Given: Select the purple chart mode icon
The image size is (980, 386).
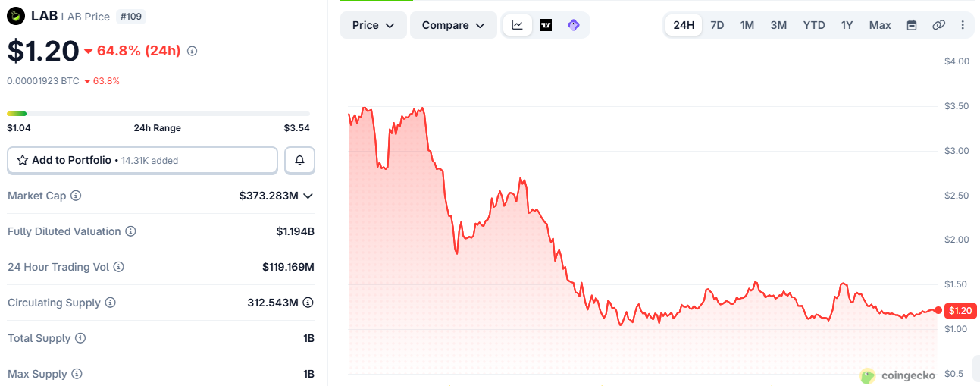Looking at the screenshot, I should [x=574, y=25].
